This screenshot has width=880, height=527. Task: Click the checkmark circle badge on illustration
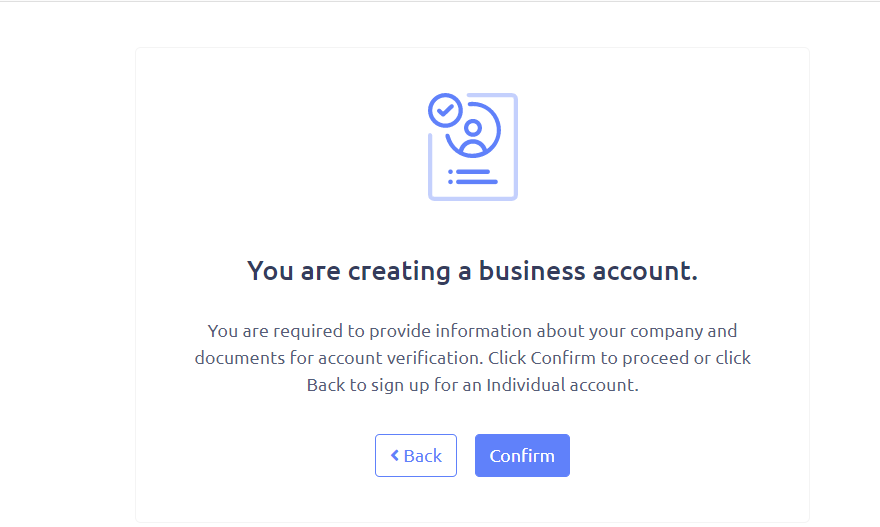(x=445, y=110)
